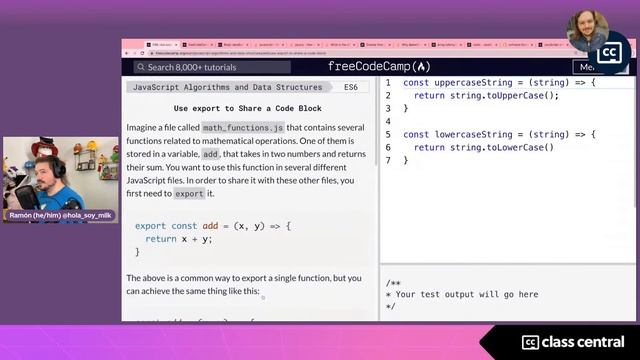This screenshot has height=360, width=640.
Task: Click the inline code word export in paragraph
Action: (189, 194)
